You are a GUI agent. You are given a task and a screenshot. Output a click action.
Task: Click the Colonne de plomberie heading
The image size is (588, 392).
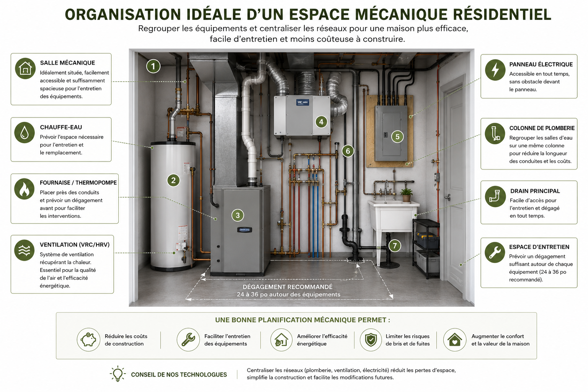[542, 128]
